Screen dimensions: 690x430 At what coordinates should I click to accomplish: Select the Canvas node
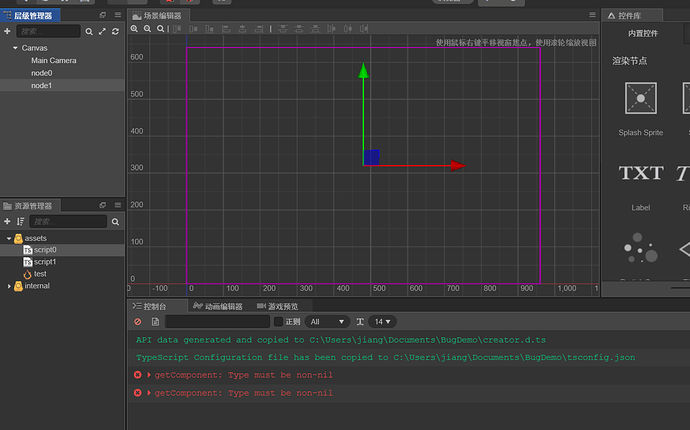click(x=34, y=48)
